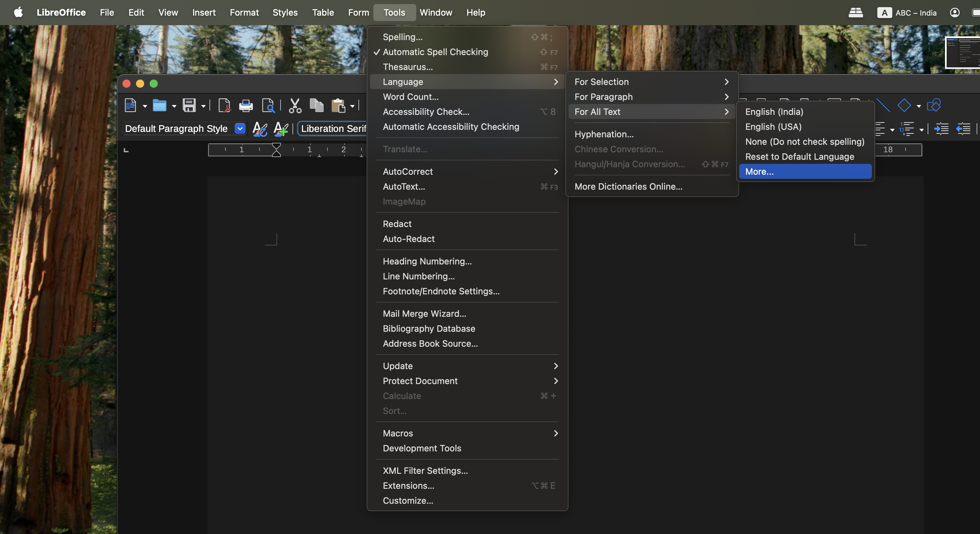
Task: Expand the For Selection submenu
Action: tap(652, 82)
